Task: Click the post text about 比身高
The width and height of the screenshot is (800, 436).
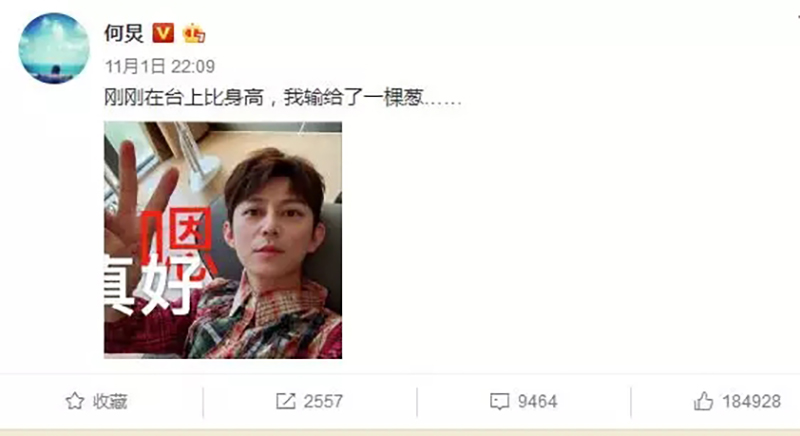Action: pyautogui.click(x=283, y=97)
